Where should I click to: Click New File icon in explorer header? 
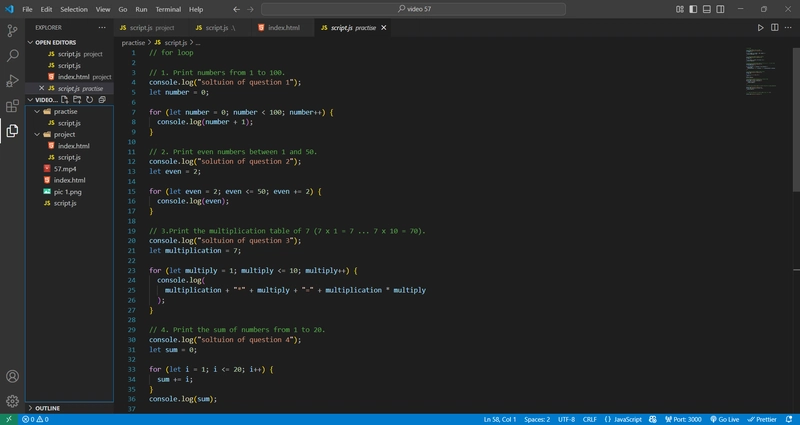pyautogui.click(x=65, y=99)
